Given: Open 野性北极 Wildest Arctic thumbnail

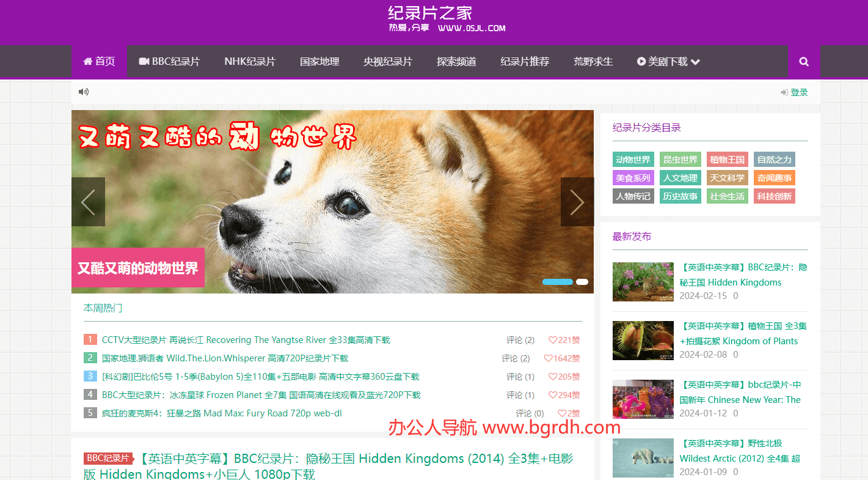Looking at the screenshot, I should pyautogui.click(x=643, y=458).
